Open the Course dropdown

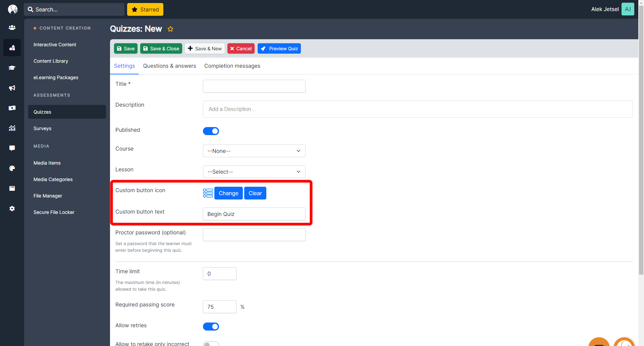pos(254,151)
